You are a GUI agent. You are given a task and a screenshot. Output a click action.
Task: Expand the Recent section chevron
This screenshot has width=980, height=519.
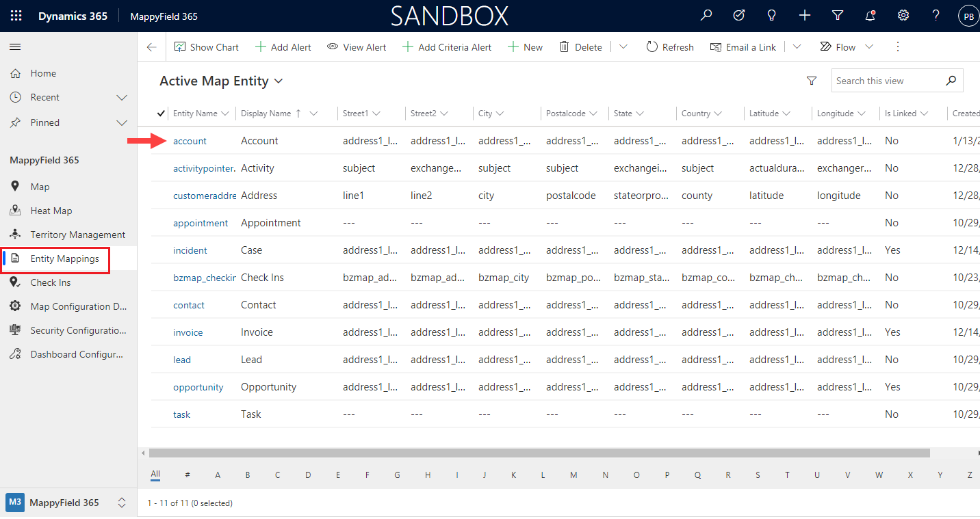(122, 98)
